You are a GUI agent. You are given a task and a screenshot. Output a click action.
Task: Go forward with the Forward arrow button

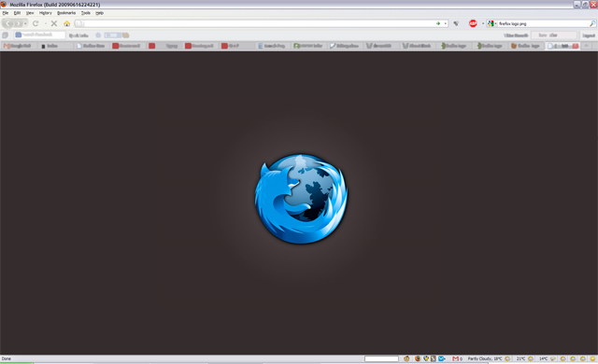click(18, 23)
